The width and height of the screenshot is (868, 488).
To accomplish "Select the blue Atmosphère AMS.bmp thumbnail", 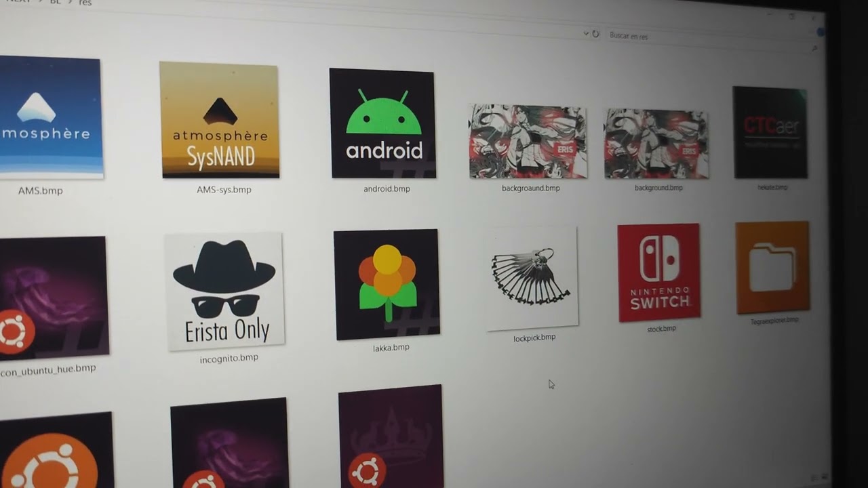I will click(51, 118).
